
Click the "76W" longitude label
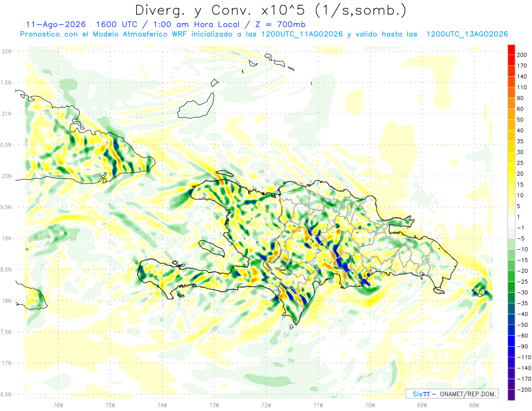pyautogui.click(x=58, y=405)
